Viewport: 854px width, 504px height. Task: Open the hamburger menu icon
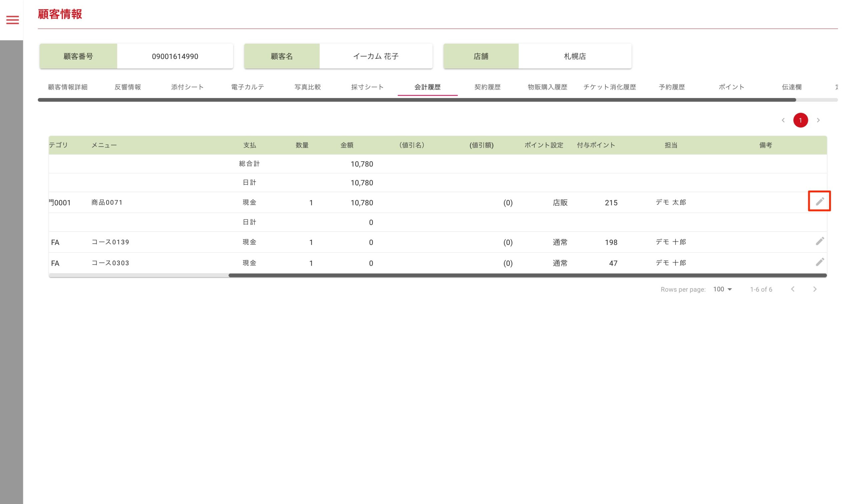click(x=13, y=20)
